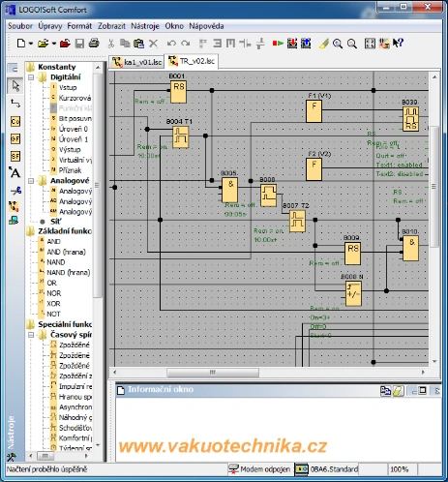Viewport: 448px width, 482px height.
Task: Switch to the TR_v02.lsc tab
Action: 192,61
